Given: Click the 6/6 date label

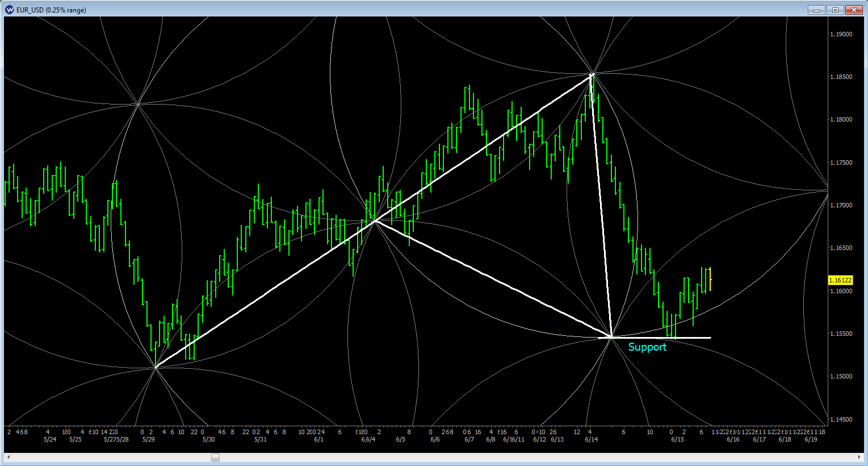Looking at the screenshot, I should click(435, 439).
